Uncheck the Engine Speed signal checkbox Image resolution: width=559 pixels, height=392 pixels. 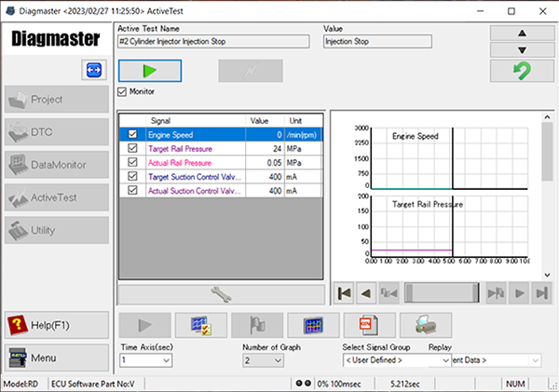(132, 134)
